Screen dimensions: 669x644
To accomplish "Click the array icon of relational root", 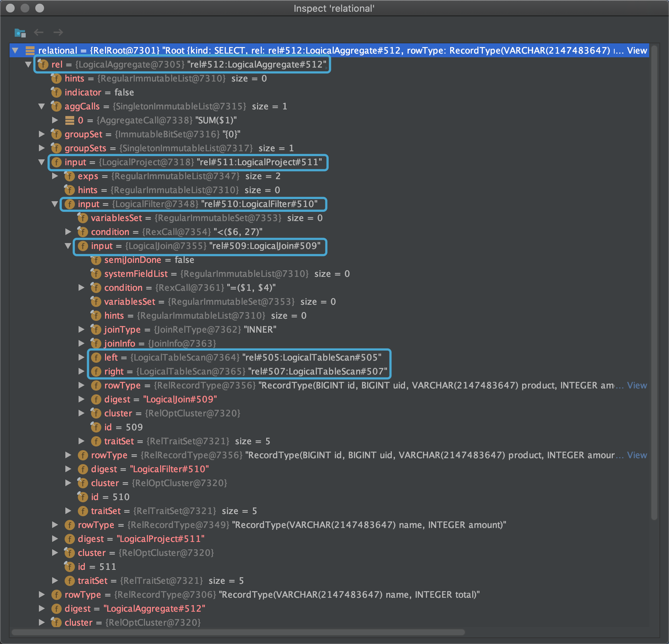I will [30, 50].
